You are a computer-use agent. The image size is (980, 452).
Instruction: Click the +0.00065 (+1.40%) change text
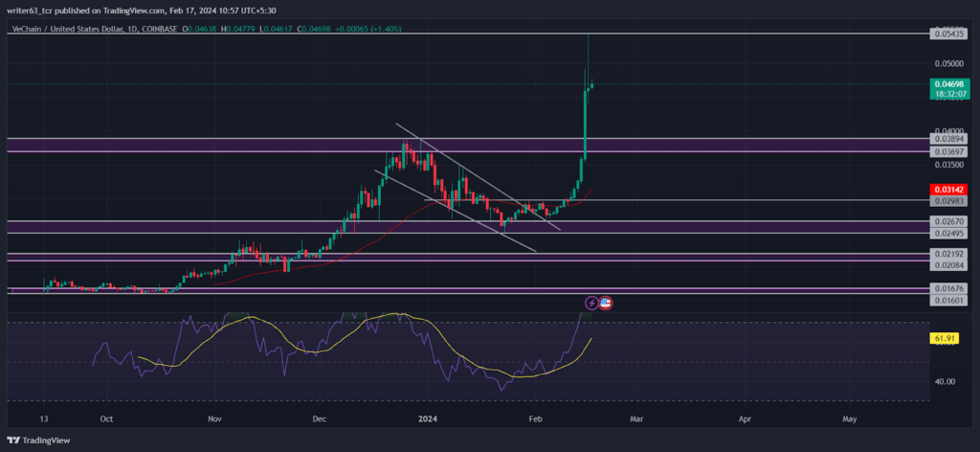[370, 29]
